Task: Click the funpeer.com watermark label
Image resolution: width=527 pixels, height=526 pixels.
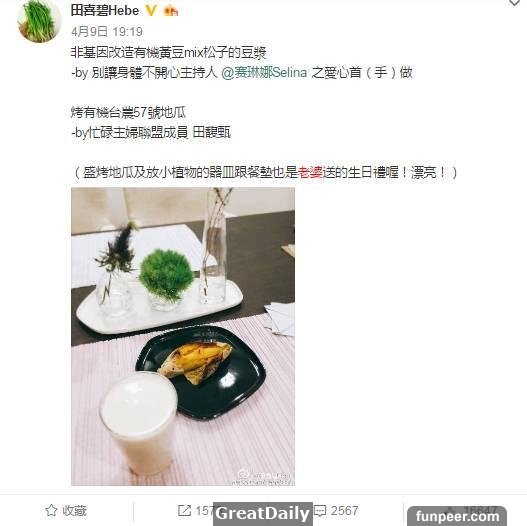Action: point(457,516)
